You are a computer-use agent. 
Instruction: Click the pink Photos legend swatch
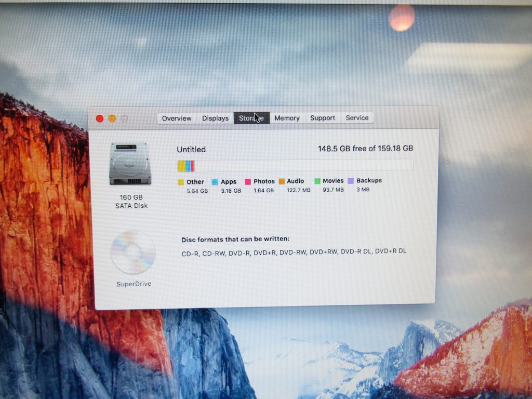248,181
